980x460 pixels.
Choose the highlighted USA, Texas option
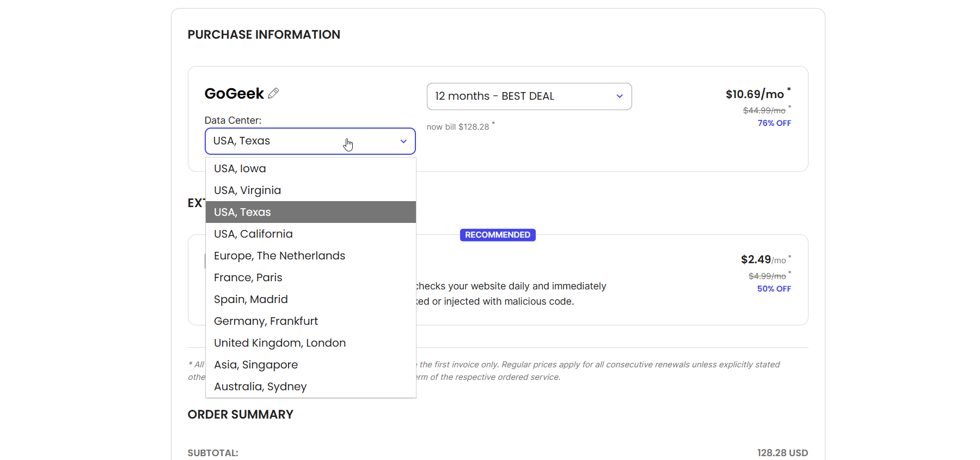click(x=310, y=212)
